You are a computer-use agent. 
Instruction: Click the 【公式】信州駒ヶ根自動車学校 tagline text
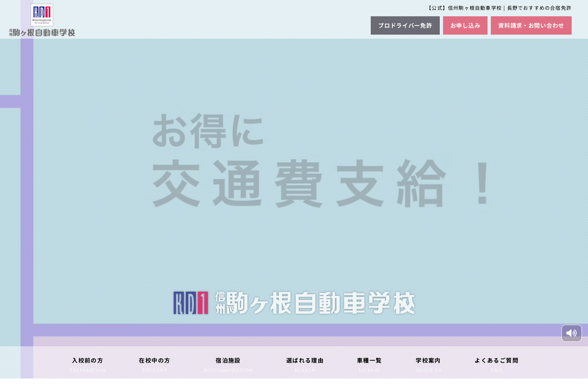499,8
